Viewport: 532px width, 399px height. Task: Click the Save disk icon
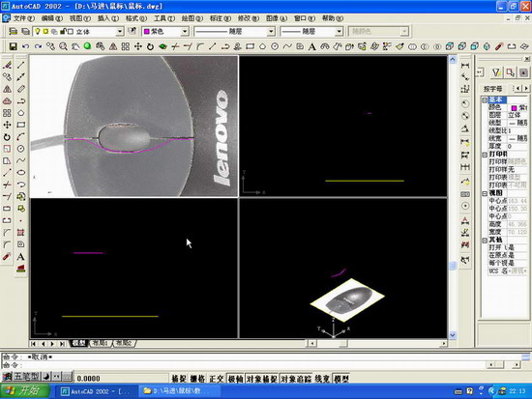point(13,46)
